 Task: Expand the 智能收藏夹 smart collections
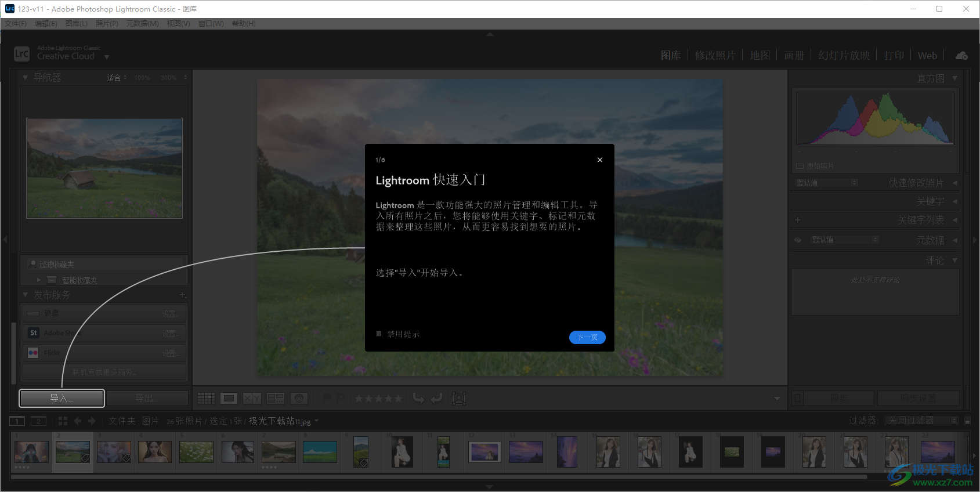[x=39, y=280]
